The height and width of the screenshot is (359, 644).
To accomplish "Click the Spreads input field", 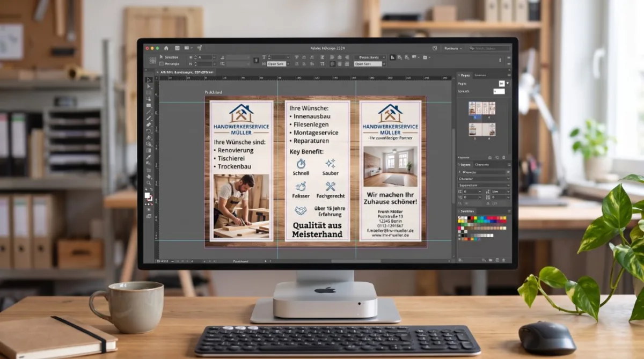I will (499, 91).
